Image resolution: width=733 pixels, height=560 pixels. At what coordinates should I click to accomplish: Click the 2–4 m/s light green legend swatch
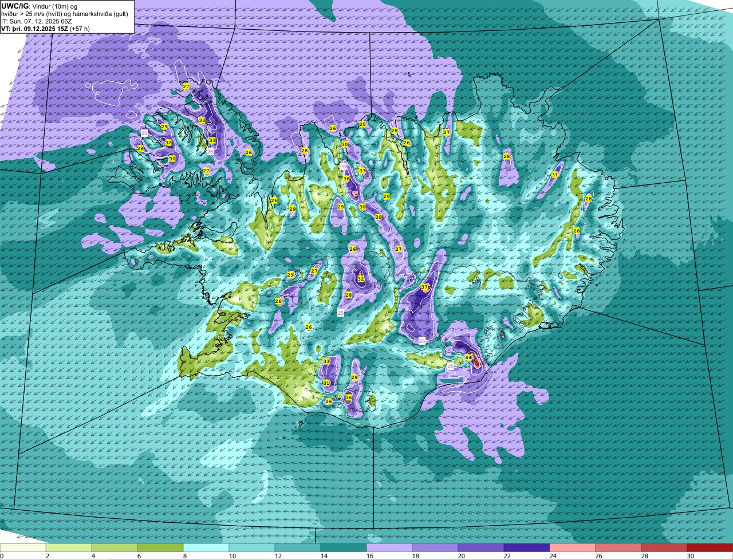[69, 548]
